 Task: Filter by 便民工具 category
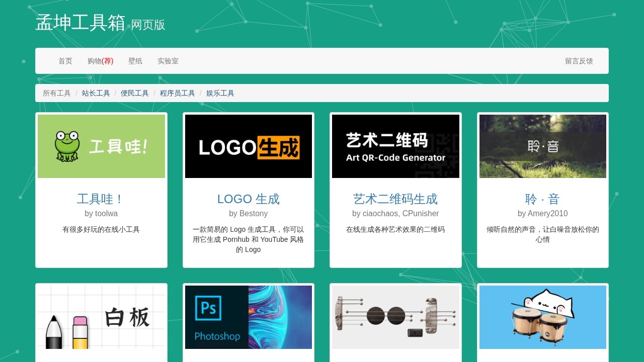[134, 93]
